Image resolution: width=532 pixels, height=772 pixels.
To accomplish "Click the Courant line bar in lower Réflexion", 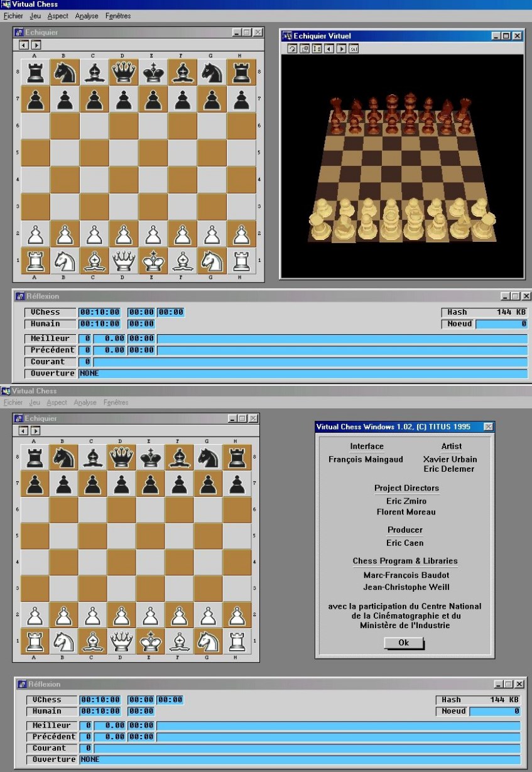I will coord(307,748).
